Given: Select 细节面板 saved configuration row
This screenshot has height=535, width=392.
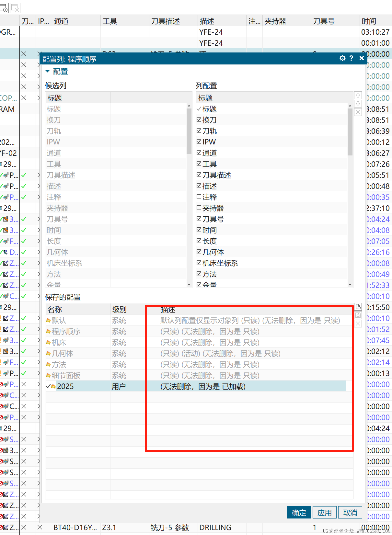Looking at the screenshot, I should (x=196, y=376).
